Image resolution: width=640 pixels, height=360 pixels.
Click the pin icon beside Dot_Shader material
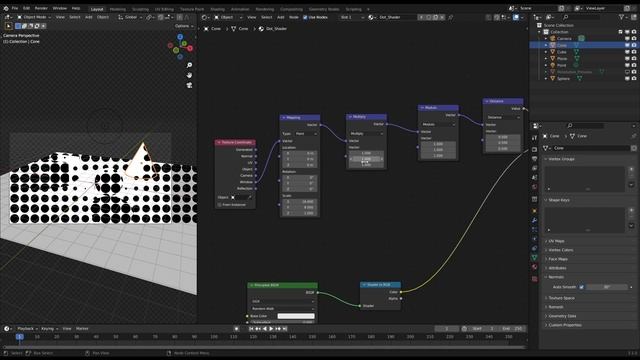[451, 18]
